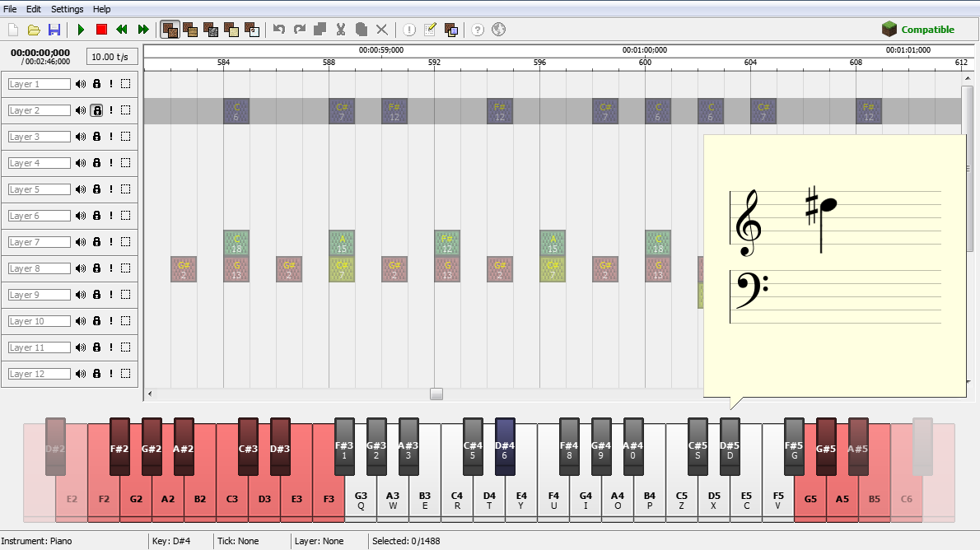The height and width of the screenshot is (550, 980).
Task: Delete selection with the X icon
Action: click(x=382, y=30)
